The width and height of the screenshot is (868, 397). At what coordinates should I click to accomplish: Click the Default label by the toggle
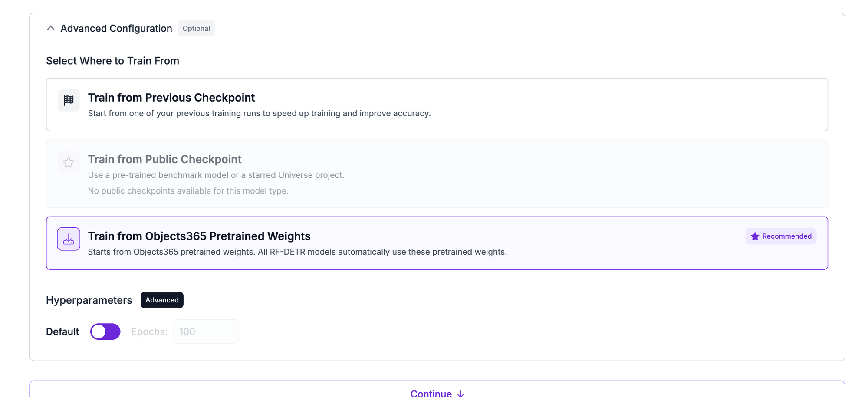62,331
